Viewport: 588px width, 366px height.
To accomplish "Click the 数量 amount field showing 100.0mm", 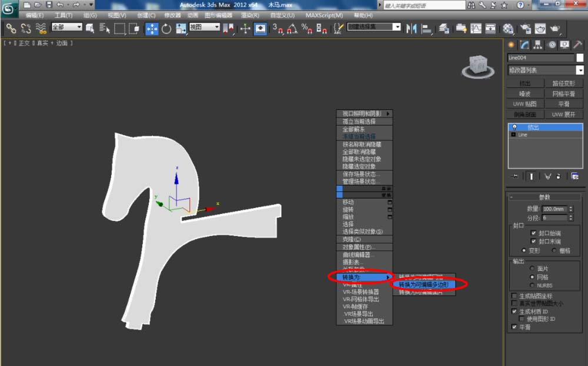I will [x=554, y=209].
